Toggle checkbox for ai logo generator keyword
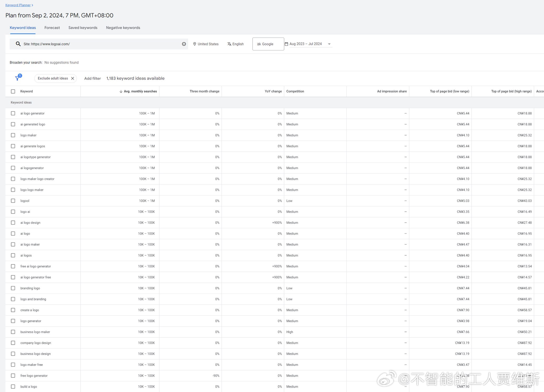544x392 pixels. tap(13, 113)
